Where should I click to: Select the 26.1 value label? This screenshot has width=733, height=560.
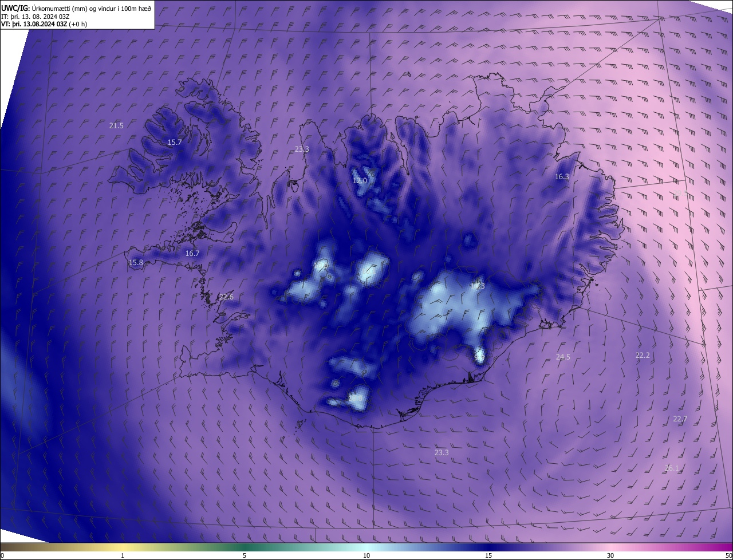[x=672, y=468]
